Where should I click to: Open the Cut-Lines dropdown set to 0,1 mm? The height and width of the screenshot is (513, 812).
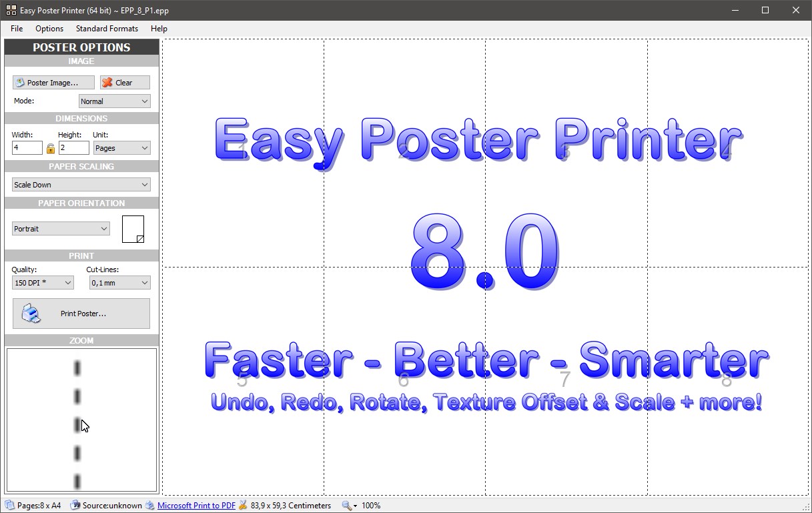tap(120, 283)
